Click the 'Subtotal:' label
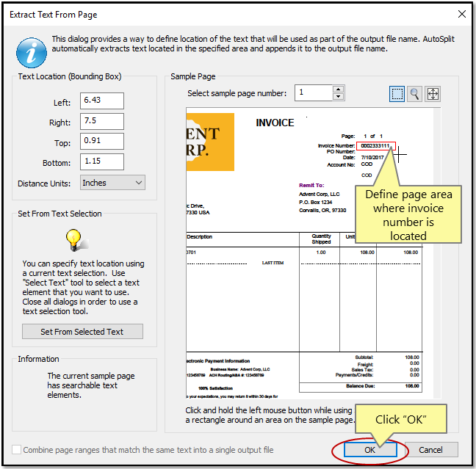This screenshot has height=469, width=476. [x=364, y=357]
